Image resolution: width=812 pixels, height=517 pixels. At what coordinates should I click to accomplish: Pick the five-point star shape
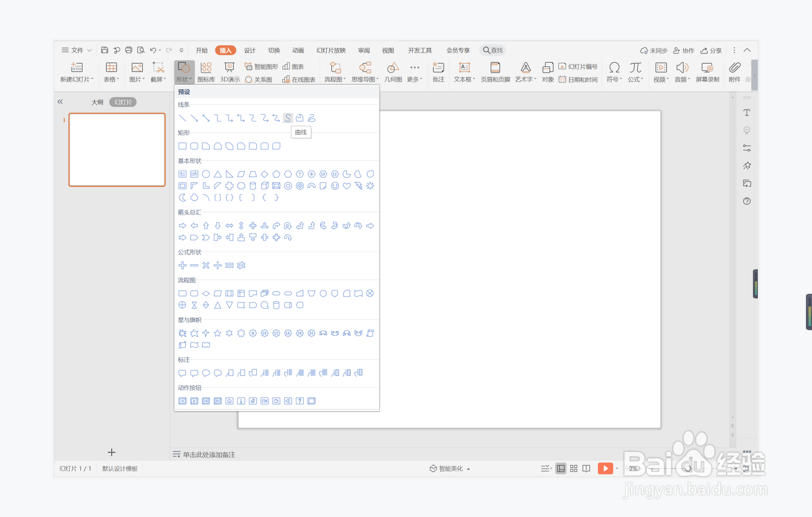point(218,333)
